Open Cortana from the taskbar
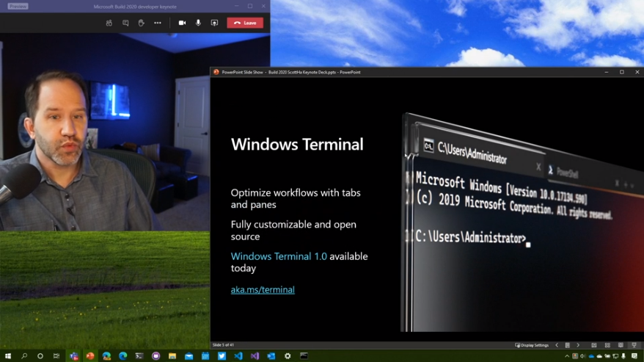Image resolution: width=644 pixels, height=362 pixels. tap(40, 356)
